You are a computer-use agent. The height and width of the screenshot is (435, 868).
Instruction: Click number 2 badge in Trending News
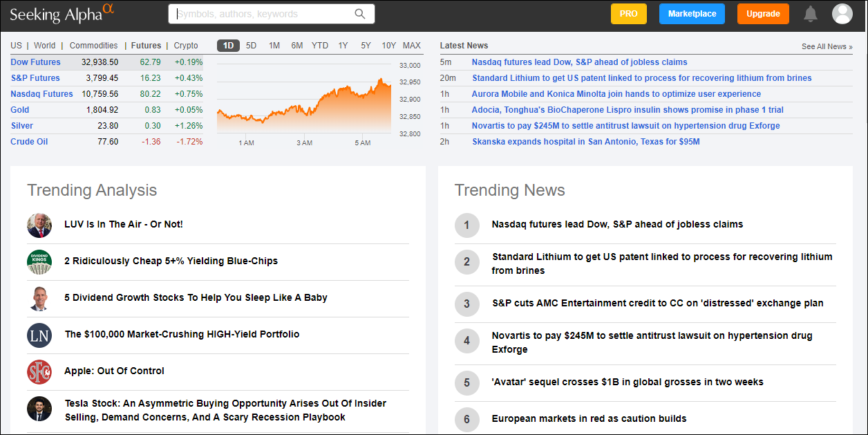click(x=466, y=262)
